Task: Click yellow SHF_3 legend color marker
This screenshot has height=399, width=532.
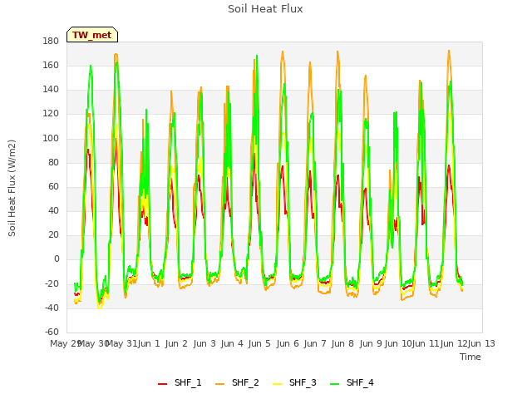Action: coord(277,384)
